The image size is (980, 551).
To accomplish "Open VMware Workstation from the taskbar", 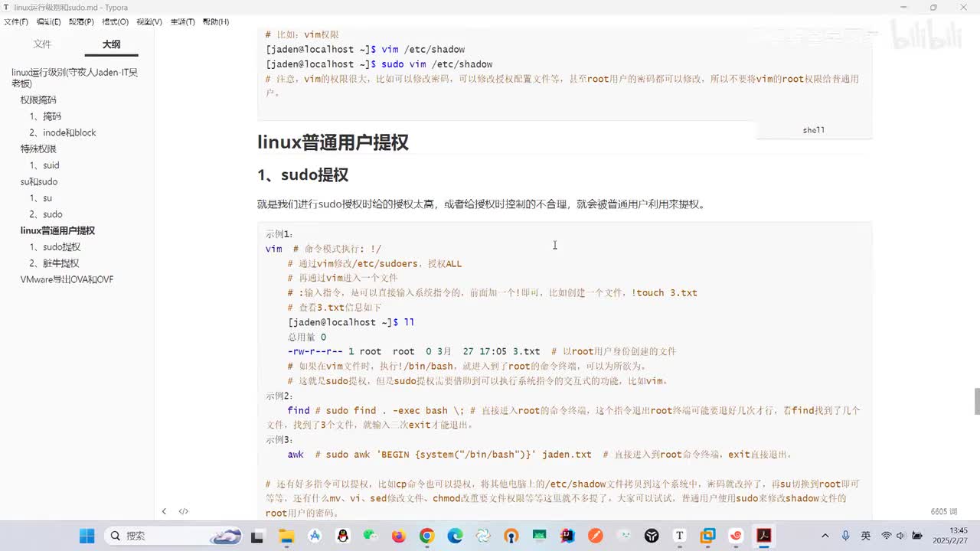I will pyautogui.click(x=707, y=536).
